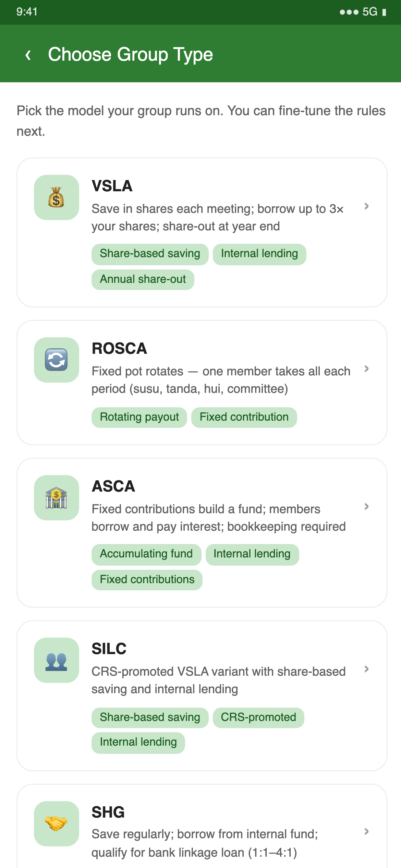
Task: Tap the battery icon in status bar
Action: (x=384, y=12)
